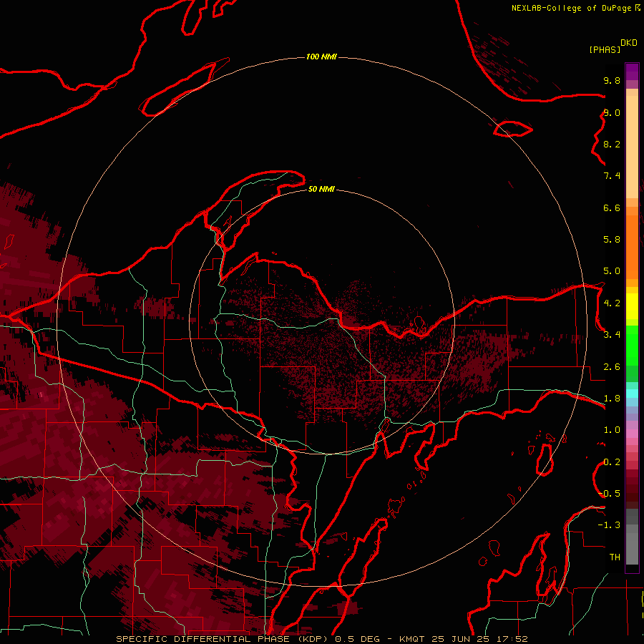Click the 9.0 value on the color scale
644x644 pixels.
tap(612, 112)
